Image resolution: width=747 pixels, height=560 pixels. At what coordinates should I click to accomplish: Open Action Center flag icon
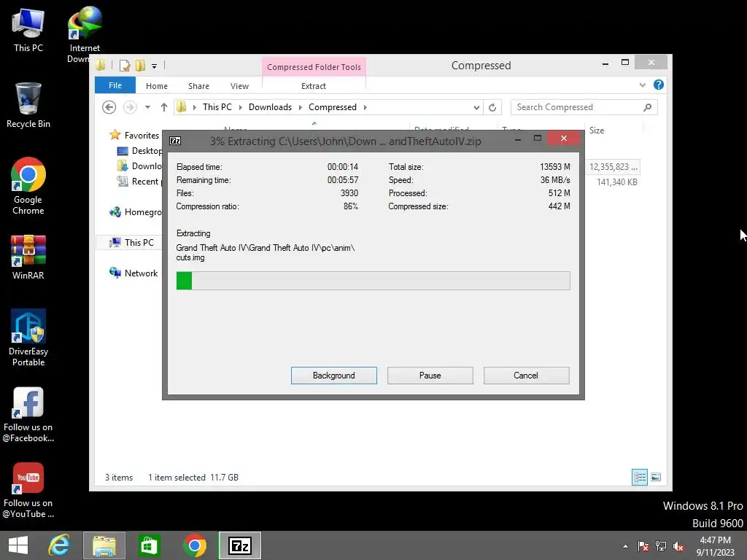coord(643,546)
